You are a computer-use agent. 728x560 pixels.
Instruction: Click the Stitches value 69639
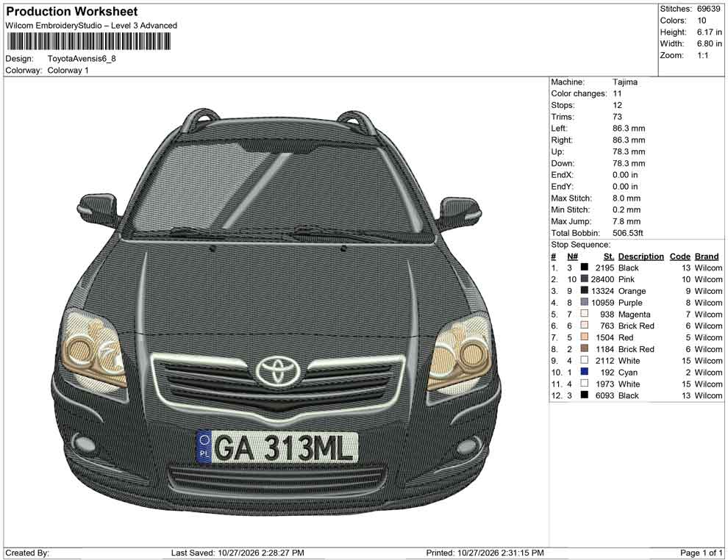[708, 9]
